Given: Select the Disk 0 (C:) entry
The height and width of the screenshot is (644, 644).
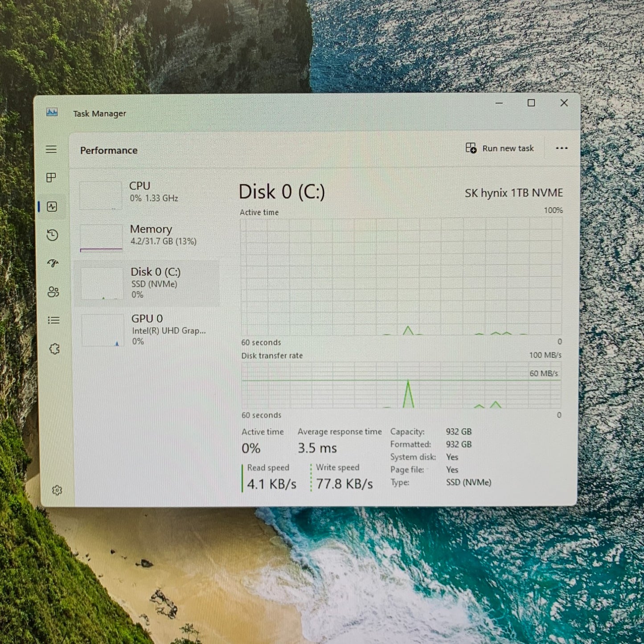Looking at the screenshot, I should pyautogui.click(x=147, y=283).
